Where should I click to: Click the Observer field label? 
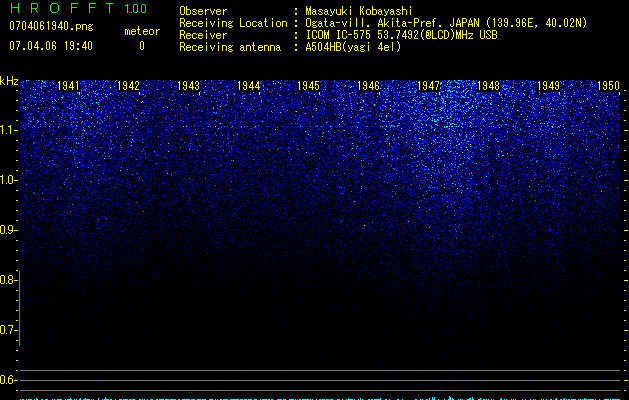(x=203, y=11)
